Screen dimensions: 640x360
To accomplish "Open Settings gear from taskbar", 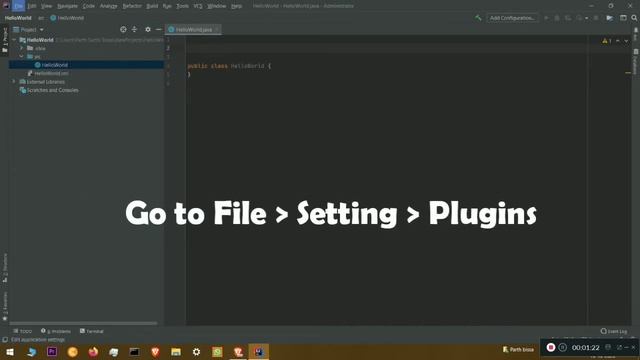I will [x=196, y=351].
